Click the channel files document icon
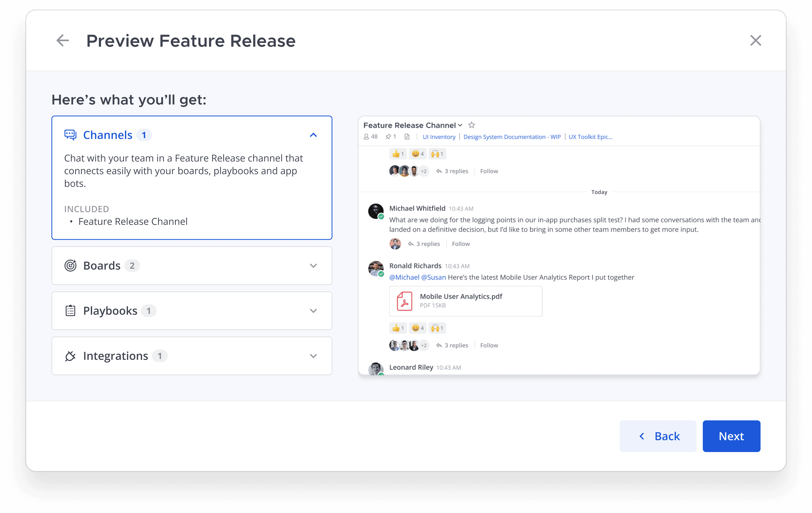The image size is (812, 513). (407, 137)
